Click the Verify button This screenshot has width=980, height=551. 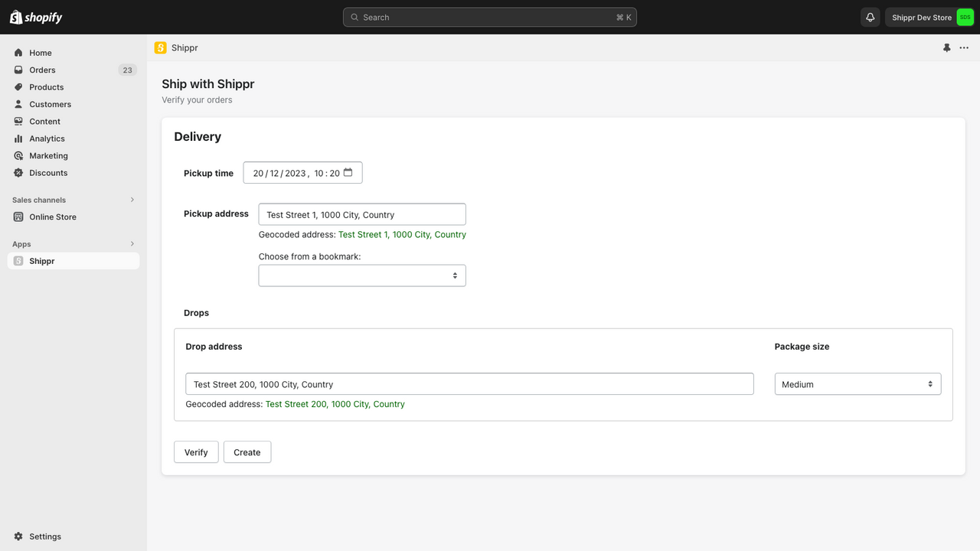(196, 452)
